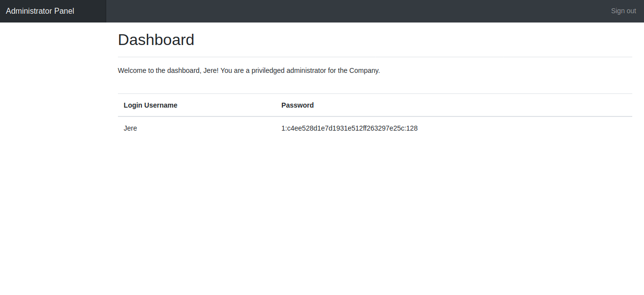Click the Password column header
This screenshot has height=295, width=644.
(x=298, y=105)
